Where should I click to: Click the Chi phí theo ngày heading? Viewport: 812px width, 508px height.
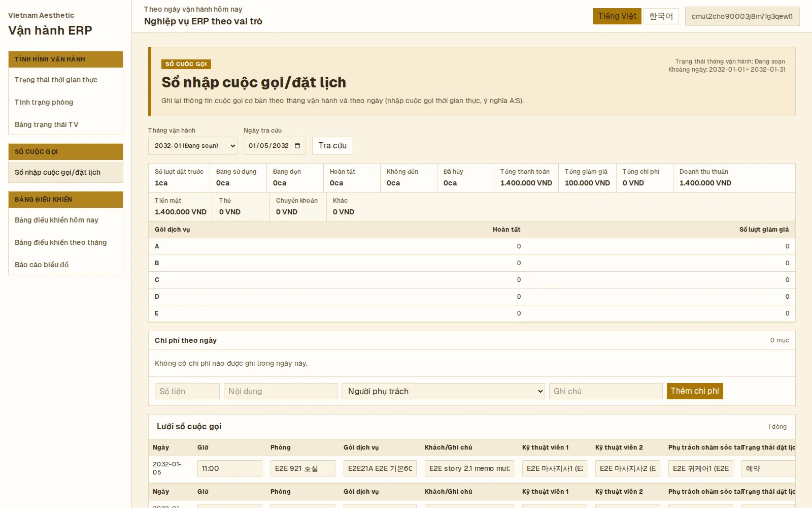(186, 340)
